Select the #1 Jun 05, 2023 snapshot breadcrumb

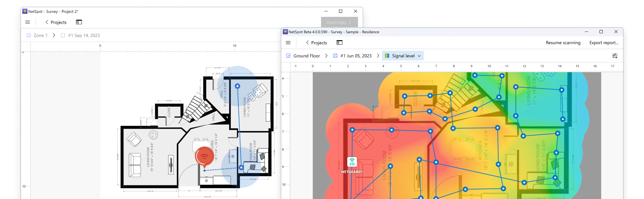[352, 56]
